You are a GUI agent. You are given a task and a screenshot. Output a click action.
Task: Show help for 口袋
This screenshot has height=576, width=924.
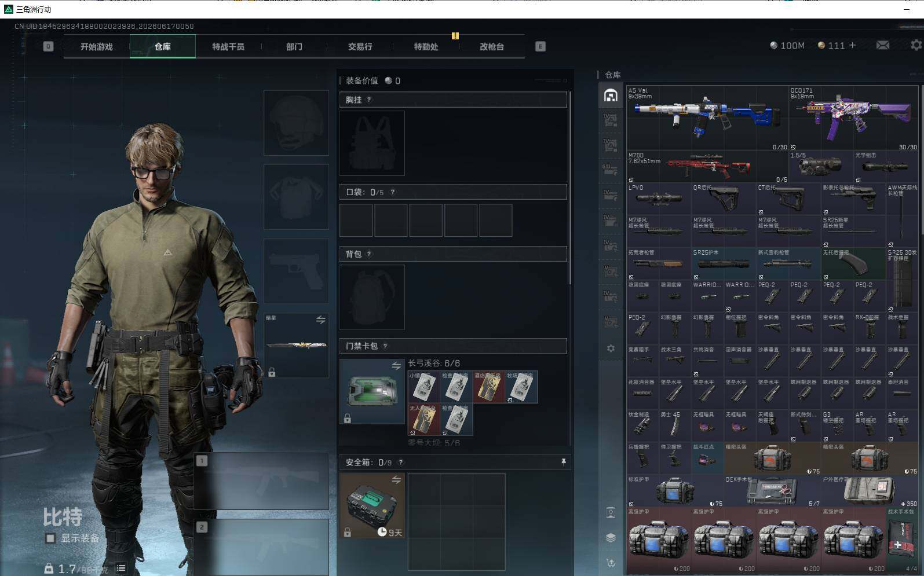pos(392,192)
